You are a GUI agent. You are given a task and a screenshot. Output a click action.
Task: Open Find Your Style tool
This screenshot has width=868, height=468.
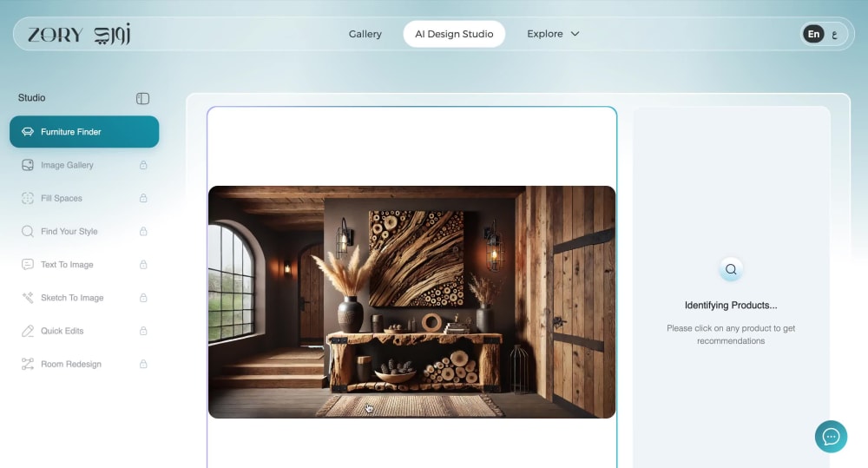click(84, 232)
